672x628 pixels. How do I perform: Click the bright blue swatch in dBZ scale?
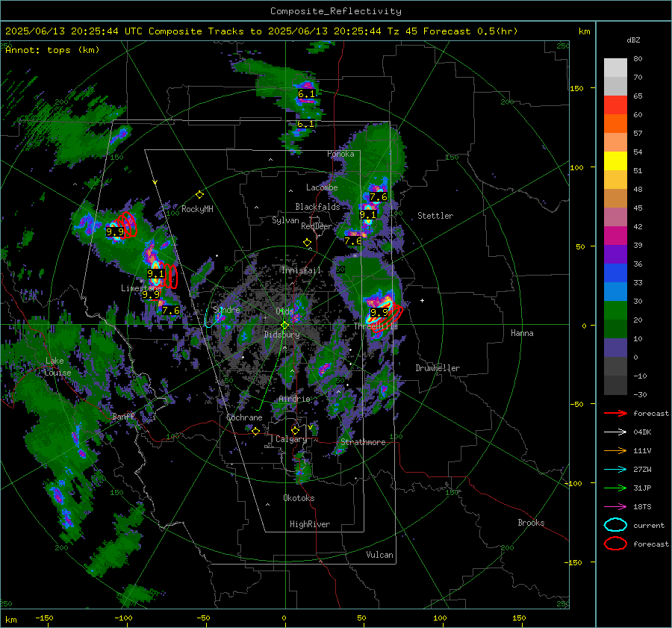[x=615, y=273]
